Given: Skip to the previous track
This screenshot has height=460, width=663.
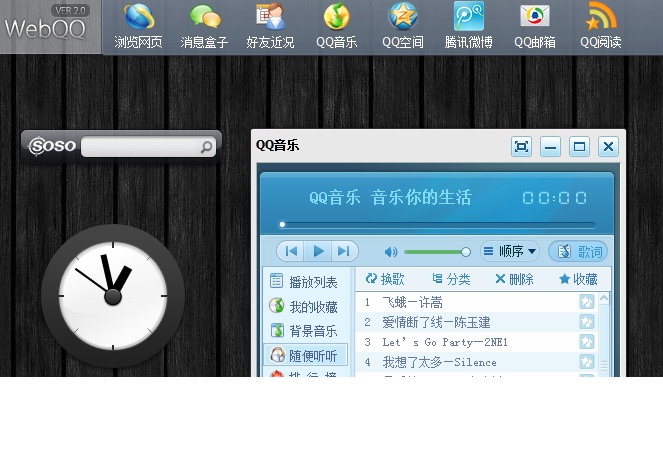Looking at the screenshot, I should pyautogui.click(x=291, y=251).
